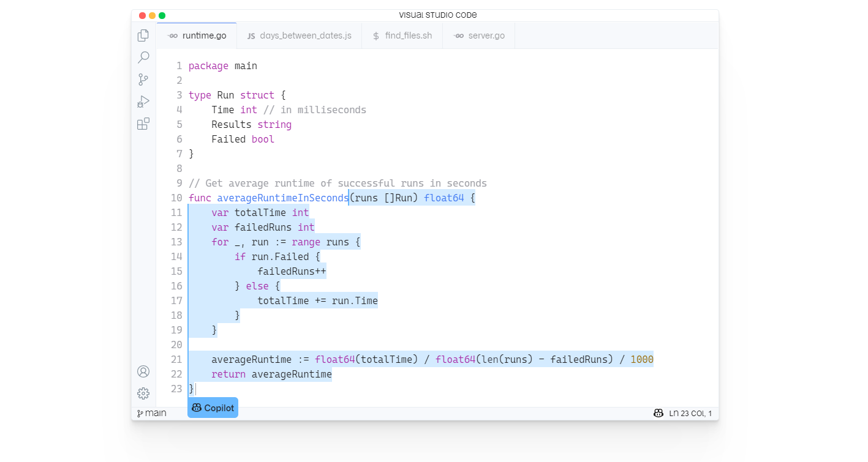This screenshot has height=462, width=868.
Task: Click line number 10 in the gutter
Action: pyautogui.click(x=176, y=198)
